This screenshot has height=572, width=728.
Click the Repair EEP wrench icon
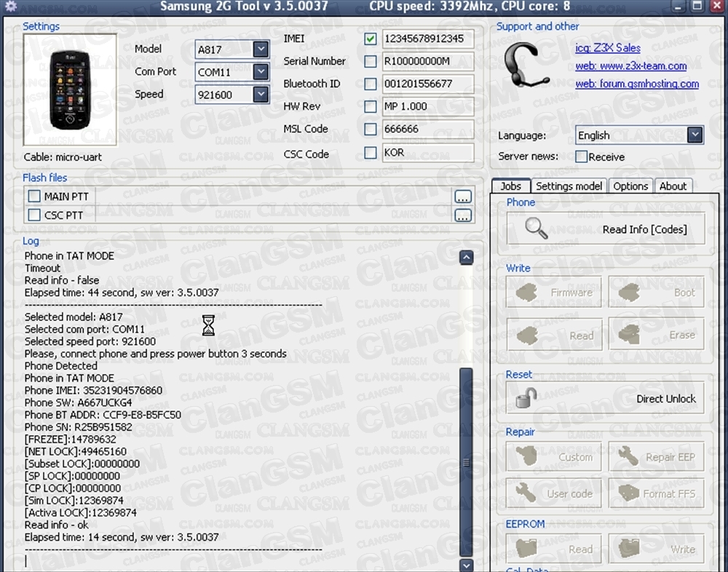pos(628,456)
